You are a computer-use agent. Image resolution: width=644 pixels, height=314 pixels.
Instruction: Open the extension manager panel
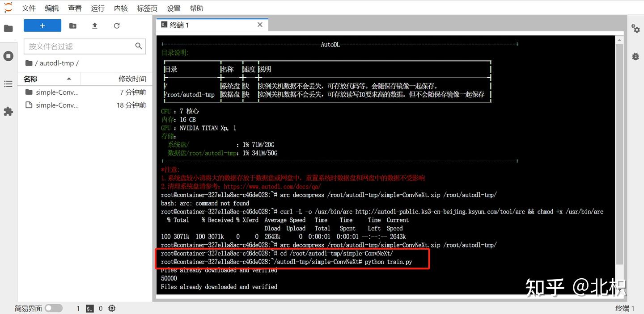tap(9, 111)
